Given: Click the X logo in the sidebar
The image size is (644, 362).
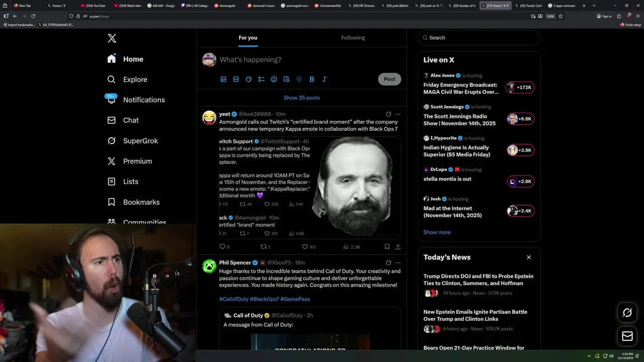Looking at the screenshot, I should pos(112,38).
